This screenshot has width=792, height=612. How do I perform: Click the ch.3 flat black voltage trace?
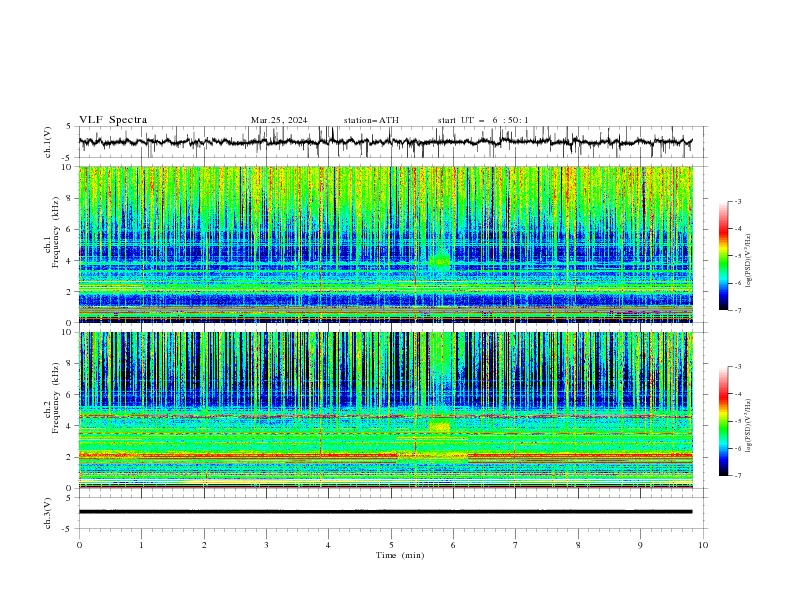point(385,512)
